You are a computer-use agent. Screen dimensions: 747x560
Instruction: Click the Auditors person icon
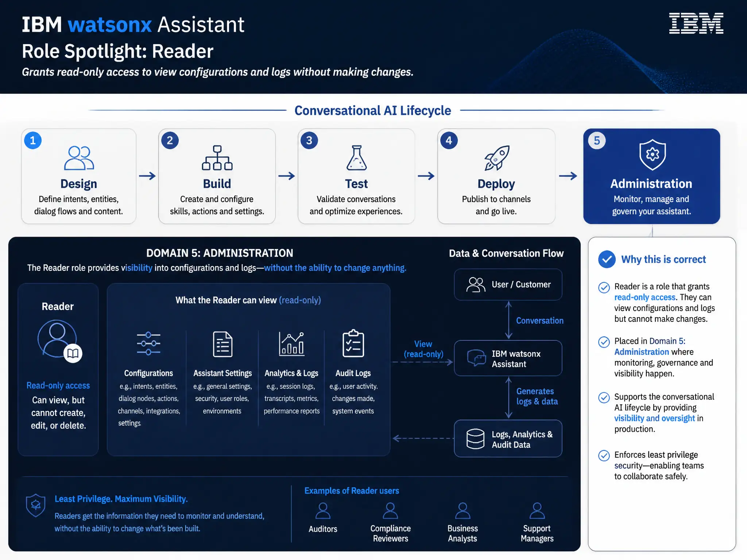323,511
